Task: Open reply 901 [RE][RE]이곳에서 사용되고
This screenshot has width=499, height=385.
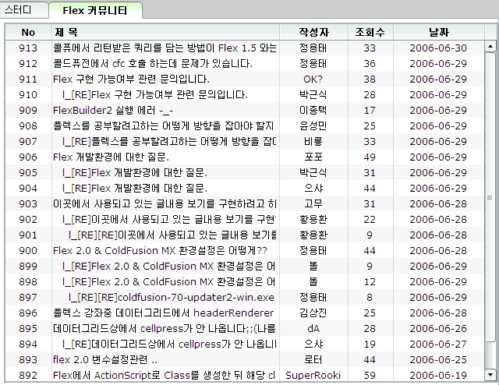Action: click(x=172, y=235)
